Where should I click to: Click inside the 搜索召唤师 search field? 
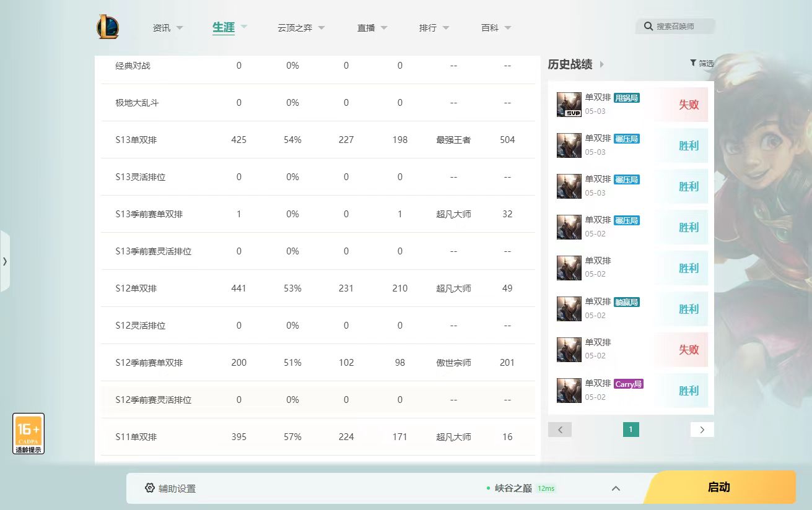pyautogui.click(x=675, y=27)
